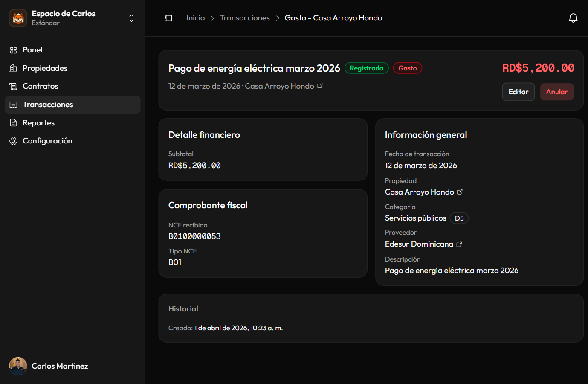Screen dimensions: 588x384
Task: Open Edesur Dominicana provider link
Action: (x=419, y=244)
